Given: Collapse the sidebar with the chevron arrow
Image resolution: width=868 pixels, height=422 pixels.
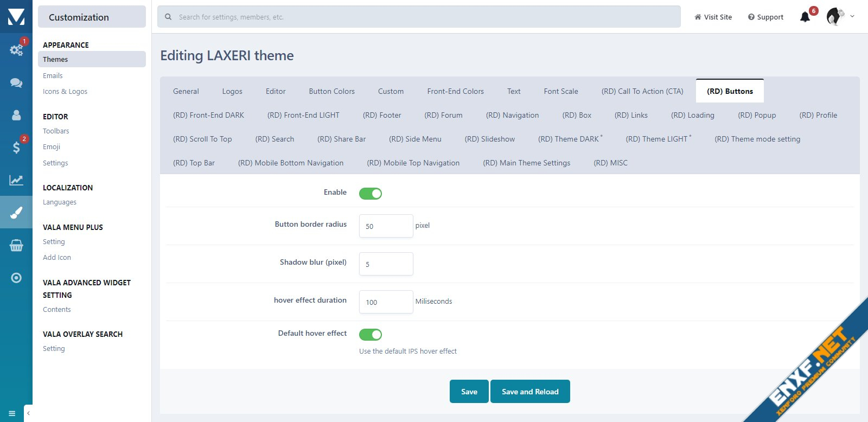Looking at the screenshot, I should point(28,413).
